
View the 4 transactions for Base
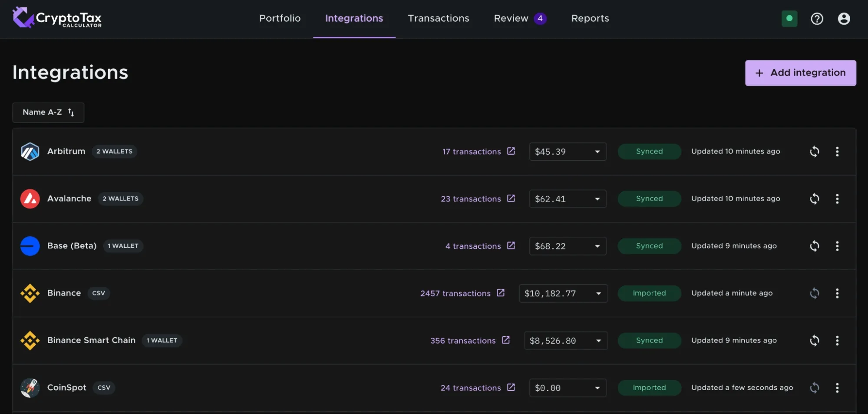coord(473,246)
